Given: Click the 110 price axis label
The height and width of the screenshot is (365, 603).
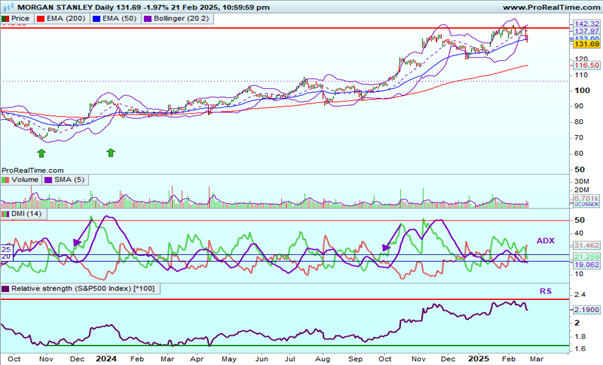Looking at the screenshot, I should [x=581, y=75].
